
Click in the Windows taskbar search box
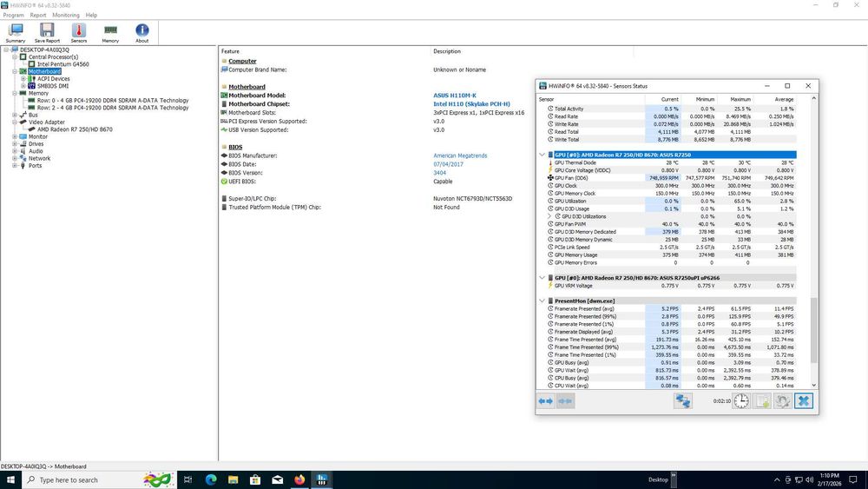[x=100, y=479]
